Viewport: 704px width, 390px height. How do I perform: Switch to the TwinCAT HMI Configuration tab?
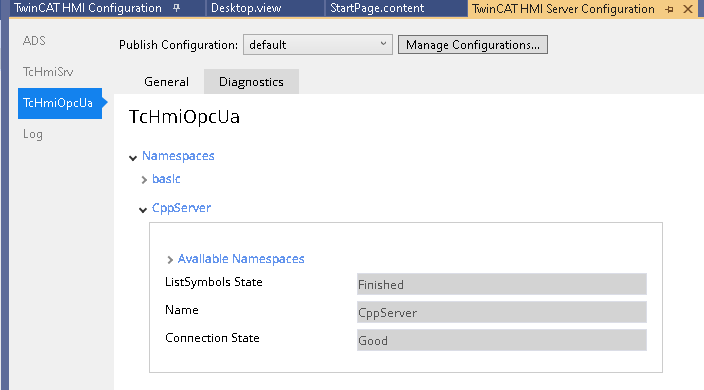[x=88, y=8]
